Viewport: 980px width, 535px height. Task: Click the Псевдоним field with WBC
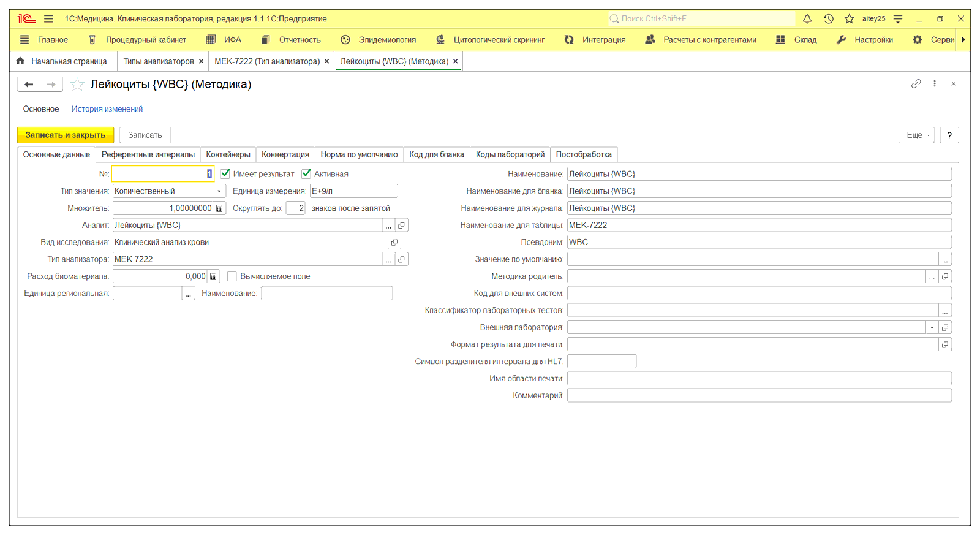[x=759, y=243]
